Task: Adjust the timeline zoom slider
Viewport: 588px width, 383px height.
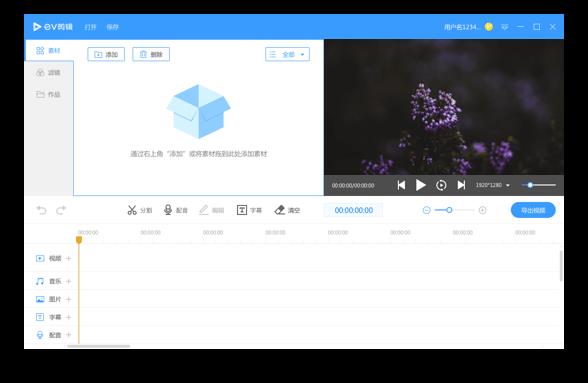Action: point(454,210)
